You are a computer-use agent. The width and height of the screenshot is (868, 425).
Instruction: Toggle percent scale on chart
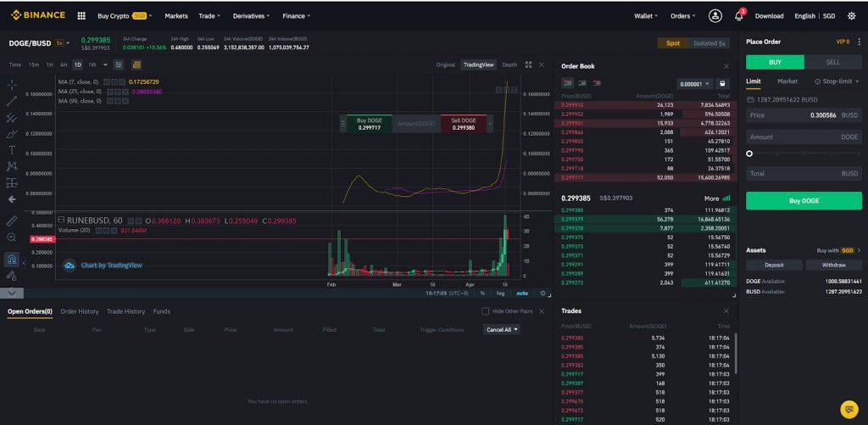tap(482, 294)
